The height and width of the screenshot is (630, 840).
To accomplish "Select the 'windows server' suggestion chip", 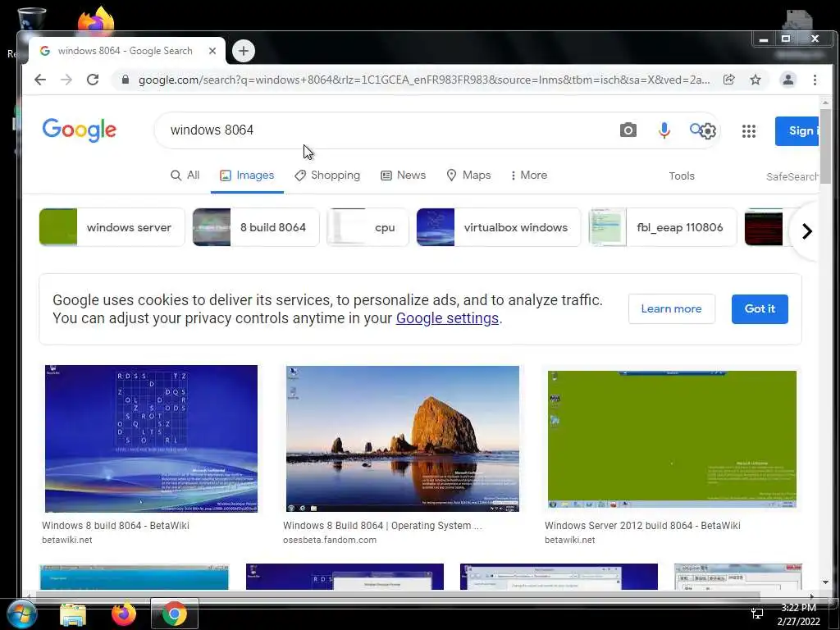I will coord(112,227).
